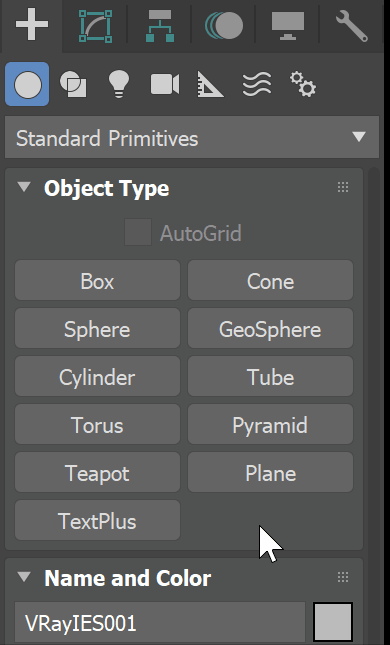Open the Modify panel tab
This screenshot has width=390, height=645.
(95, 26)
